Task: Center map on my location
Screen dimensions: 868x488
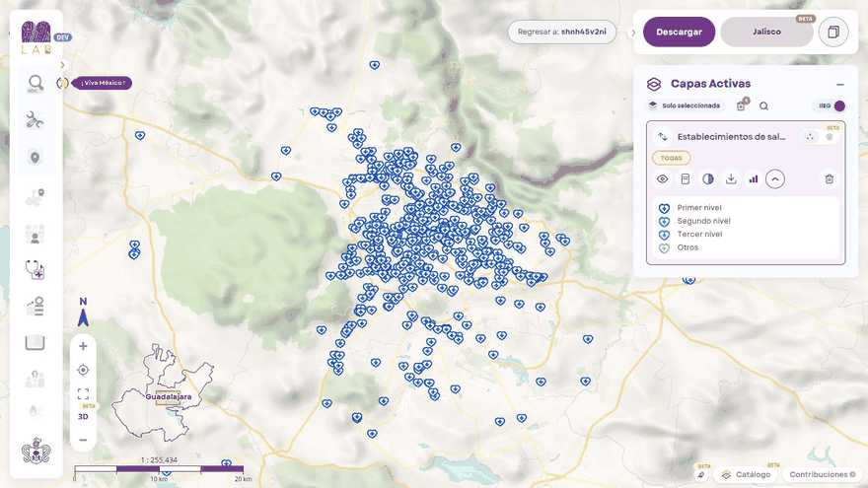Action: (83, 370)
